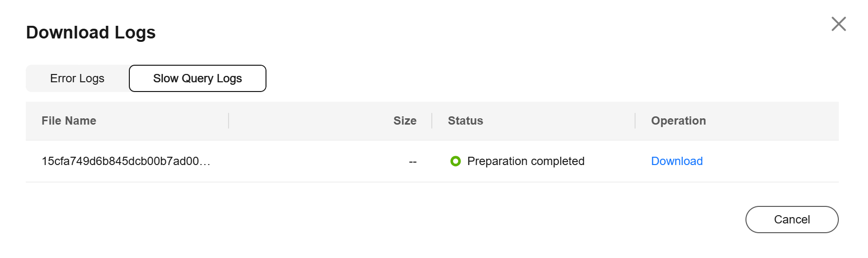Click divider between Size and Status columns
The height and width of the screenshot is (258, 868).
coord(432,121)
